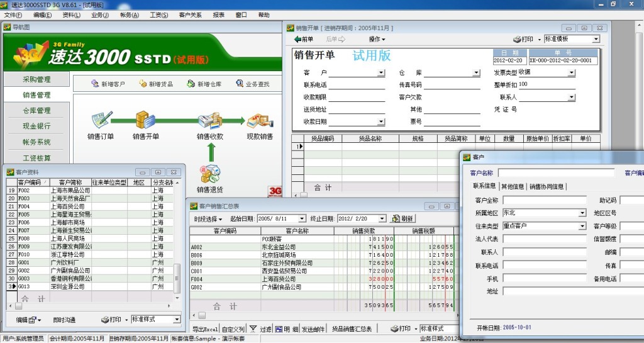Open the 客户关系 menu

coord(190,14)
